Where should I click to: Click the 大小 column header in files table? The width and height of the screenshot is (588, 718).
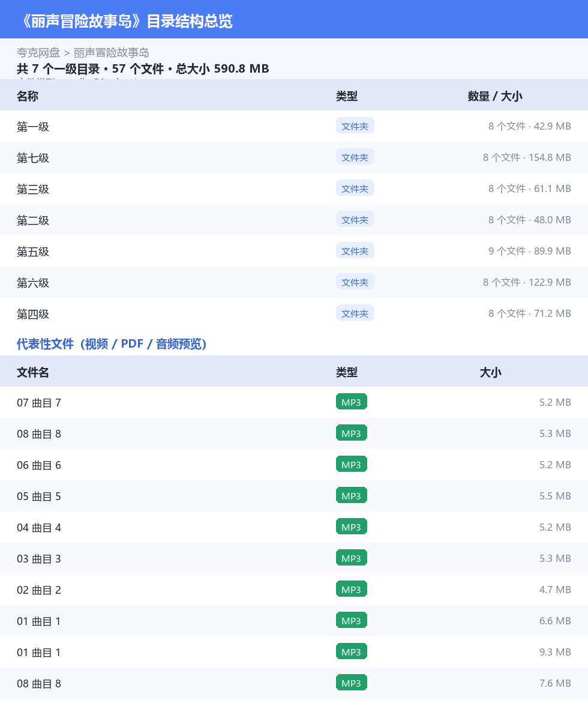(x=490, y=372)
